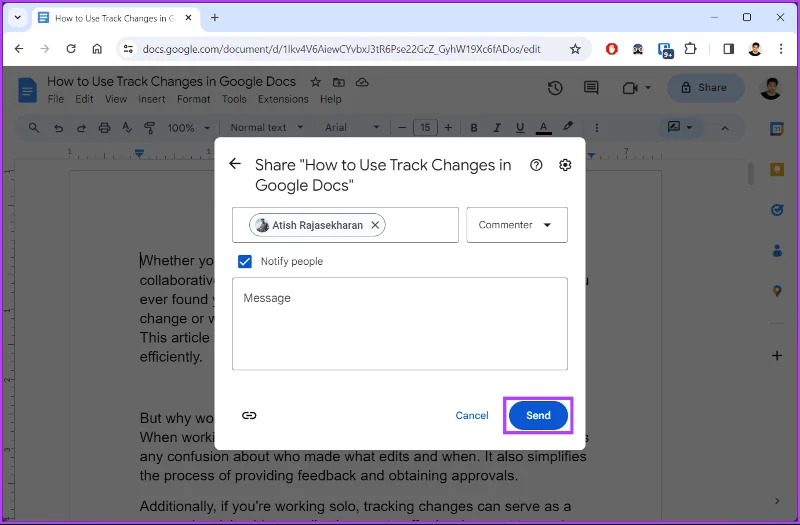Viewport: 800px width, 525px height.
Task: Open the File menu
Action: (56, 99)
